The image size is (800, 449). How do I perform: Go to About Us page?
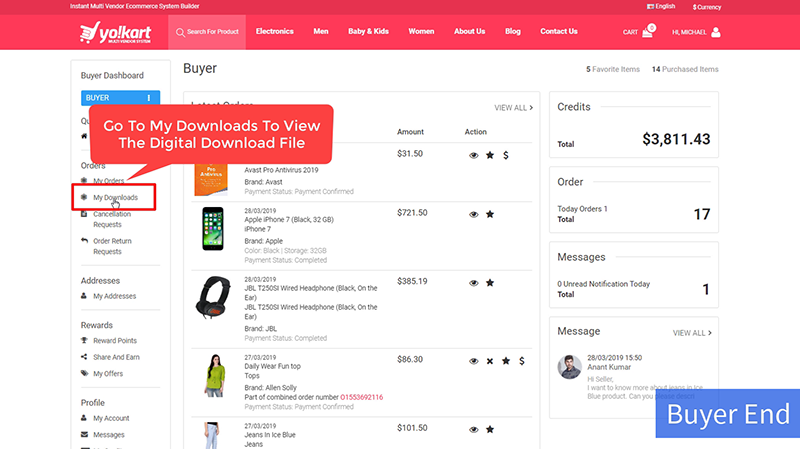pos(469,31)
